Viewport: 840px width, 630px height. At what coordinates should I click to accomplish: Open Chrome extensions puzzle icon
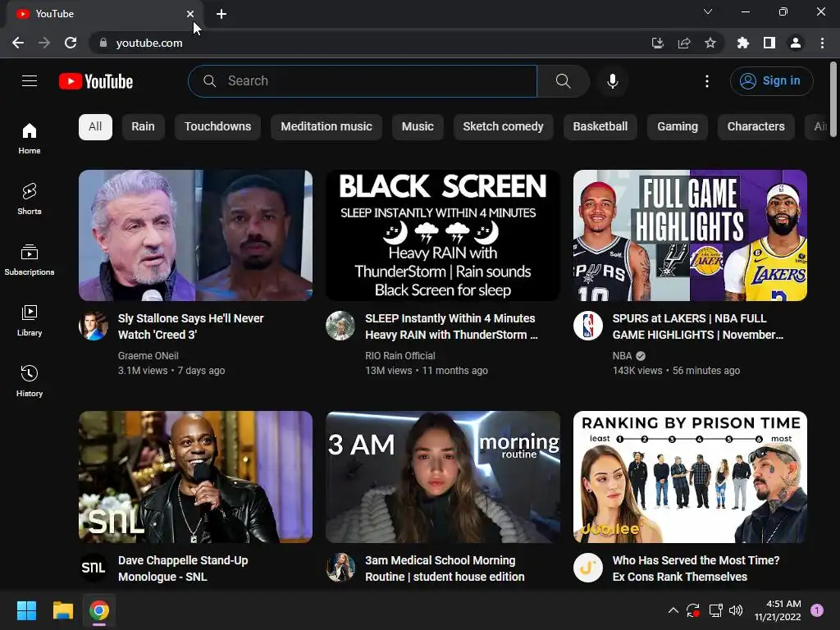(743, 43)
